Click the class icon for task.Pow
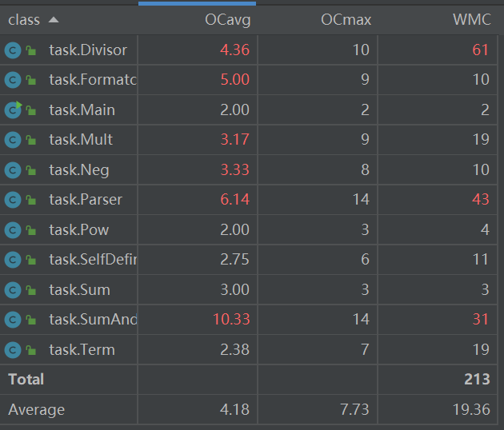 [12, 230]
